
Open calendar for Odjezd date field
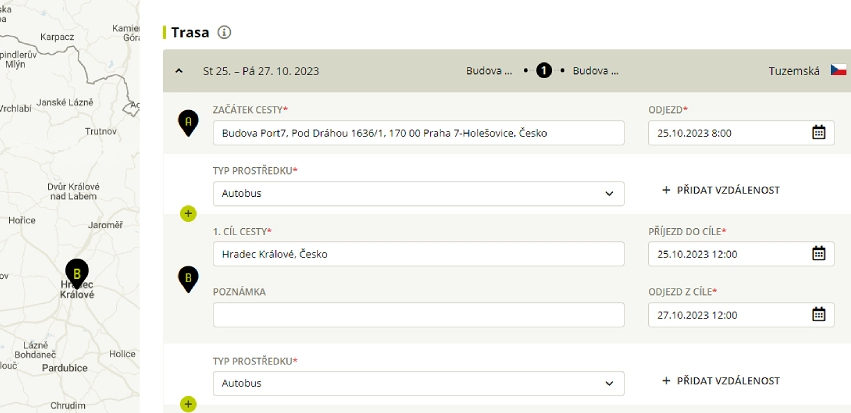pyautogui.click(x=818, y=132)
